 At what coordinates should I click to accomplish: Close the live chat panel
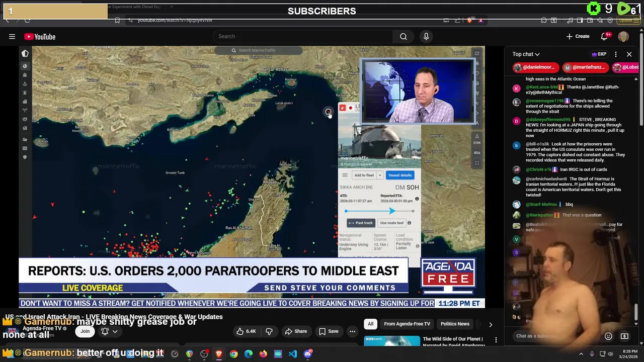[629, 54]
